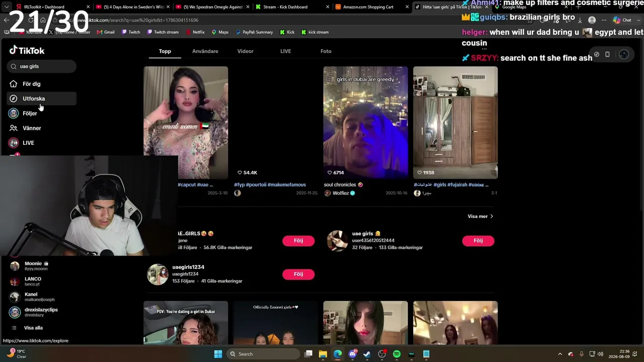Open the wardrobe video with 1938 likes
Viewport: 644px width, 362px height.
pyautogui.click(x=455, y=123)
